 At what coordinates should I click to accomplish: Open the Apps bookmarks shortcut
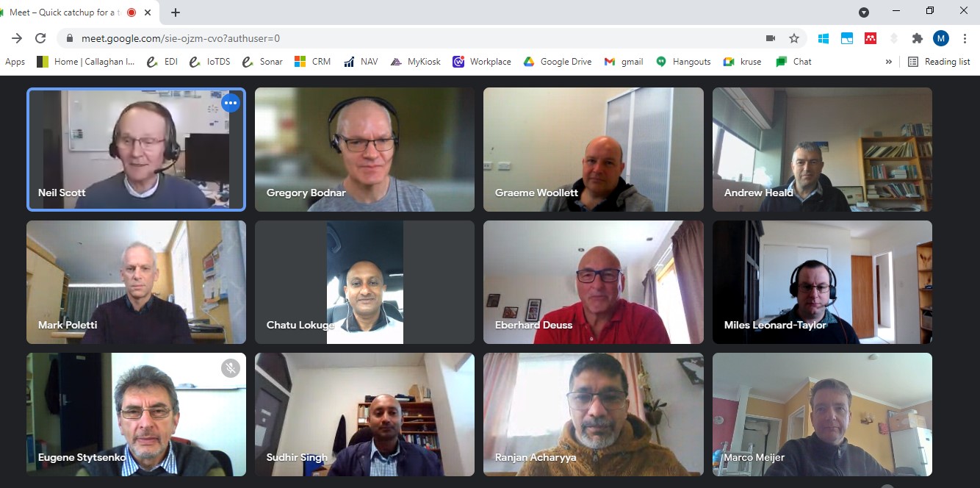point(14,62)
